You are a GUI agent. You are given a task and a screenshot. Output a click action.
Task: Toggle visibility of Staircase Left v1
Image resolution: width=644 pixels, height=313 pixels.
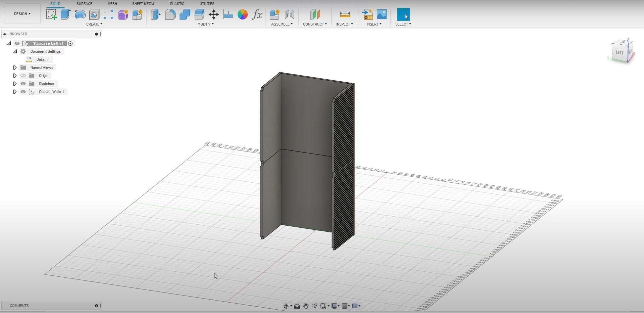[17, 43]
